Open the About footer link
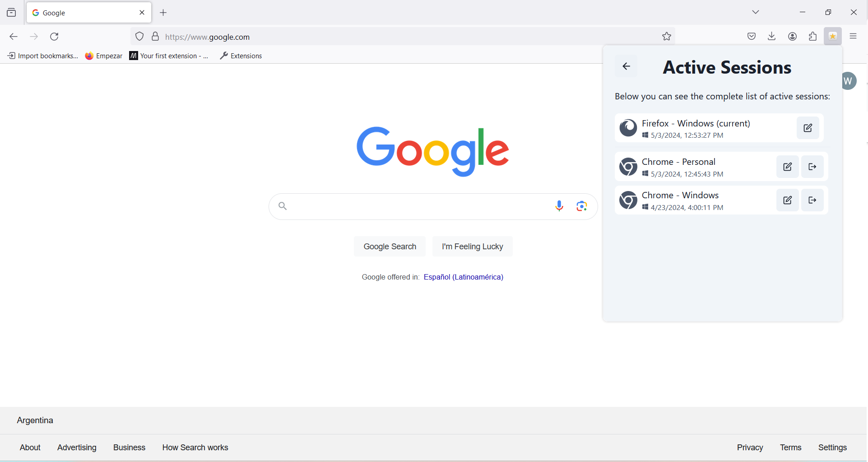 tap(30, 448)
